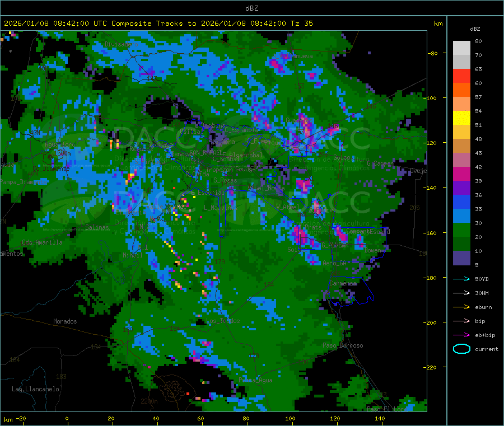Select the red swatch between 65 and 60
The width and height of the screenshot is (504, 426).
tap(461, 76)
